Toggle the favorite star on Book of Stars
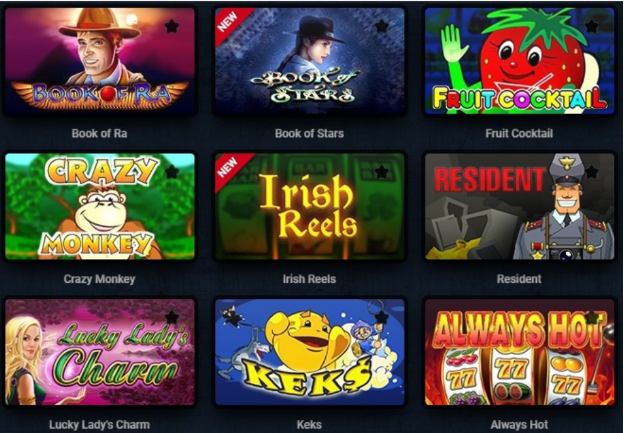The height and width of the screenshot is (433, 624). [382, 26]
